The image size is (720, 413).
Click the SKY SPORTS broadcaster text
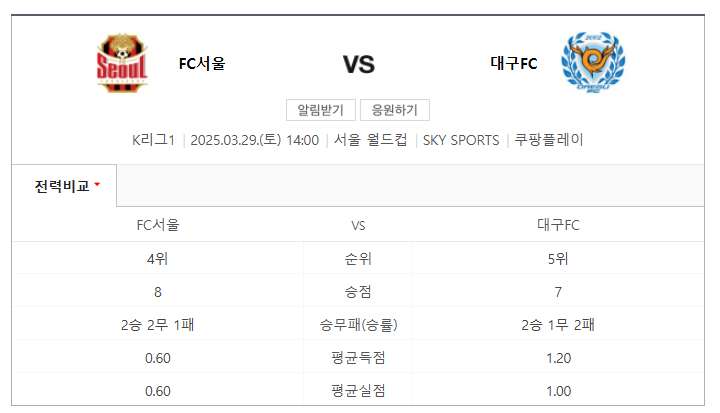point(461,140)
